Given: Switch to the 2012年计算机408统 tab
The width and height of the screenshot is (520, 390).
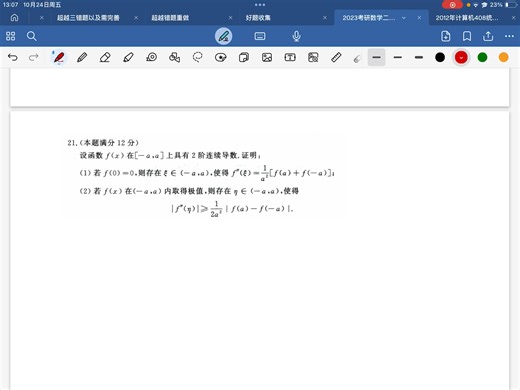Looking at the screenshot, I should point(467,18).
